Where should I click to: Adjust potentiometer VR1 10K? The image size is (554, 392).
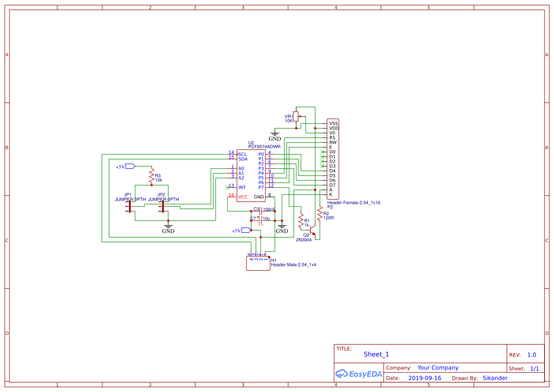296,117
